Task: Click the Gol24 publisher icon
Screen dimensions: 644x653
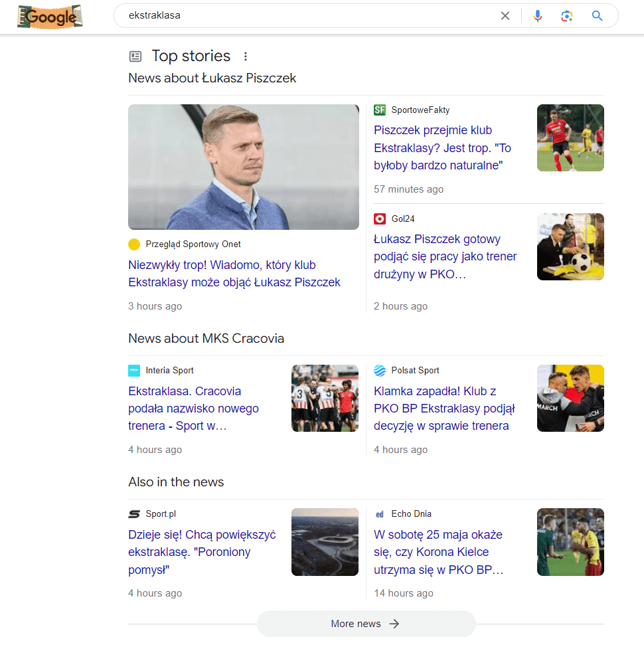Action: tap(379, 219)
